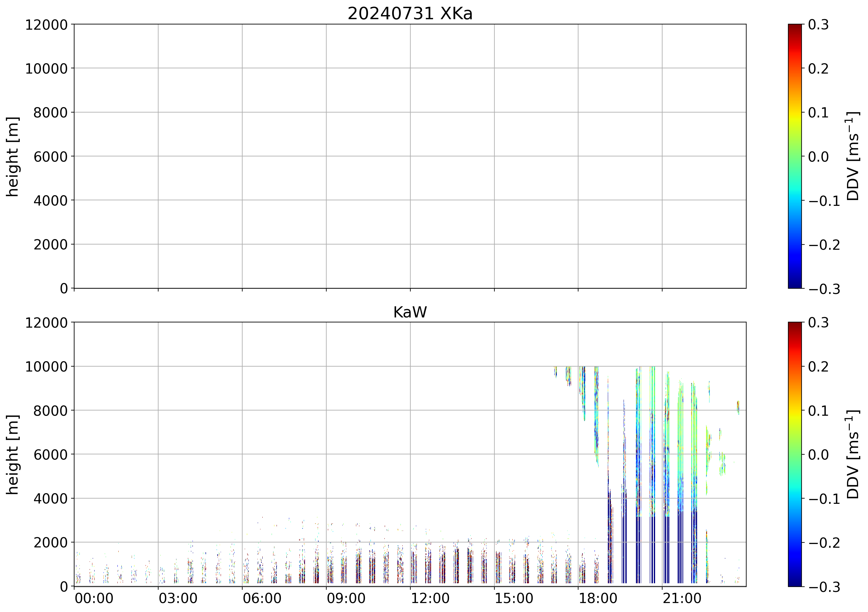Click the '6000' tick of the bottom panel
This screenshot has width=868, height=612.
point(50,455)
